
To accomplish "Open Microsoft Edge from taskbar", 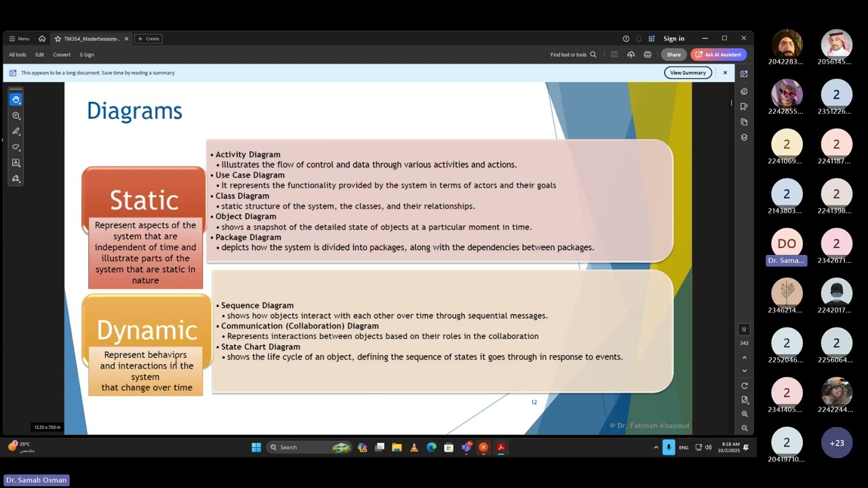I will click(431, 447).
